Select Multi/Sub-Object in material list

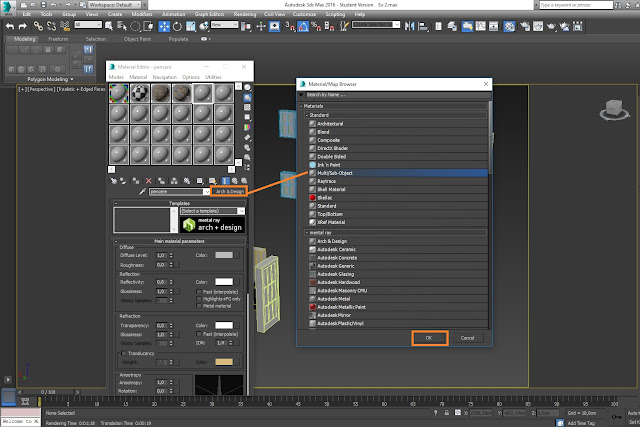pyautogui.click(x=398, y=173)
